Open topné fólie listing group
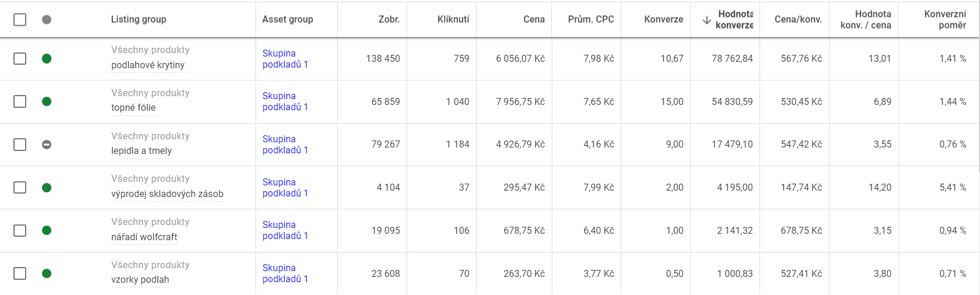Screen dimensions: 980x295 point(134,108)
